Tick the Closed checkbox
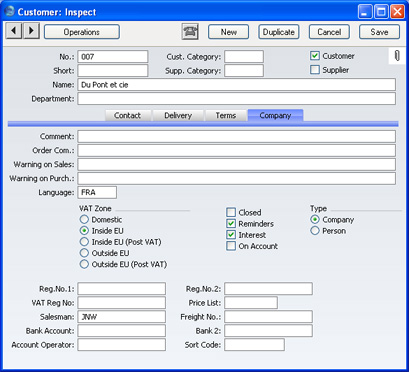The image size is (409, 372). (x=231, y=212)
